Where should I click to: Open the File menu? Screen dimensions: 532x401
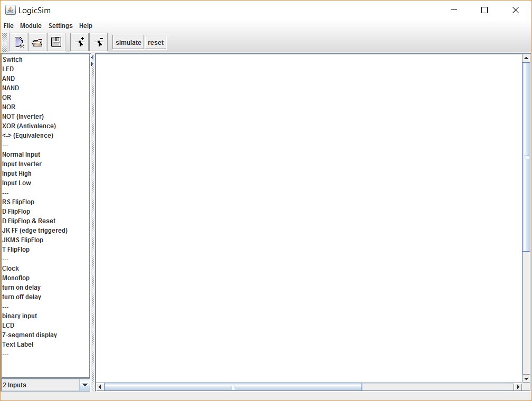(8, 26)
